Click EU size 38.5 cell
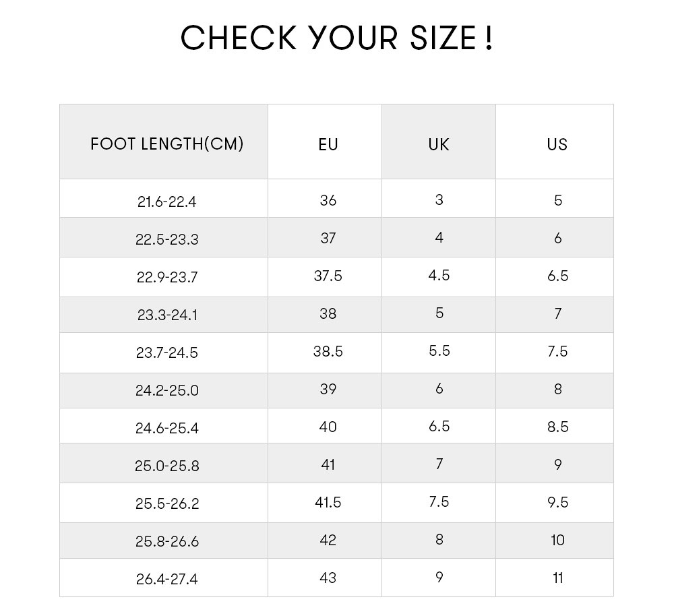Screen dimensions: 674x616 pos(328,352)
